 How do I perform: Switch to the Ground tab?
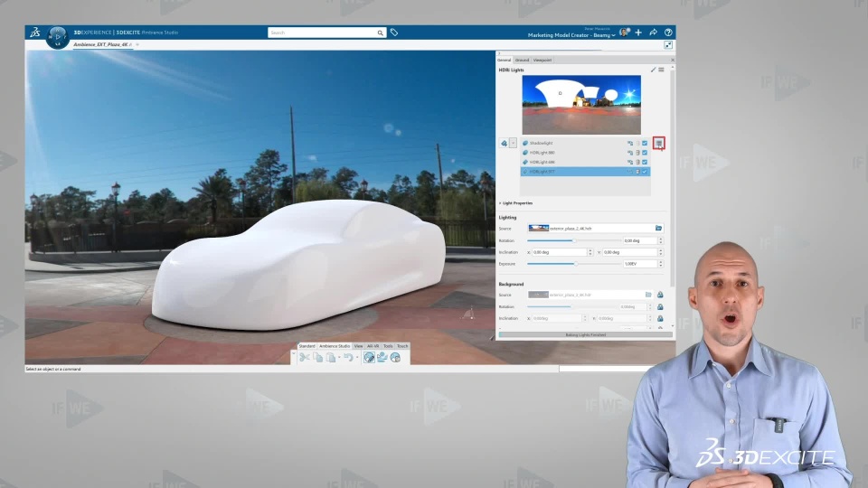(x=522, y=60)
